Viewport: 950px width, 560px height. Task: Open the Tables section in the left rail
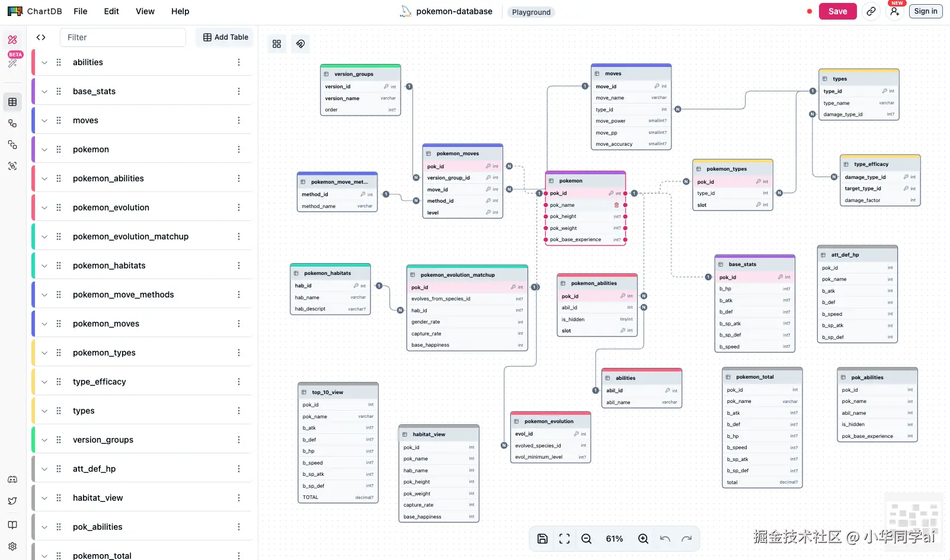(x=12, y=102)
